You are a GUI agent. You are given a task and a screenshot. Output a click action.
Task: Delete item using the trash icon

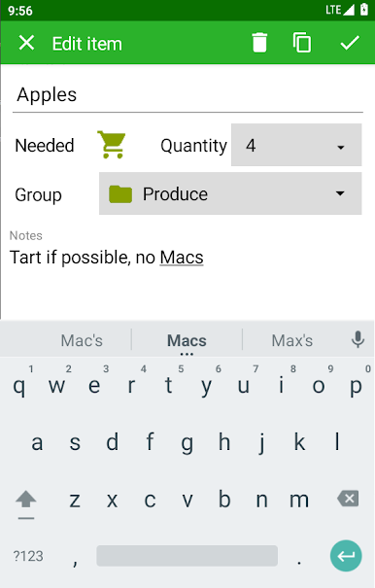coord(259,43)
